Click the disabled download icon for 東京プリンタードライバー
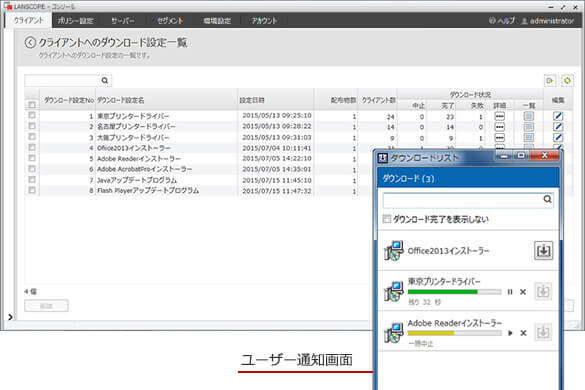This screenshot has height=390, width=585. (543, 291)
